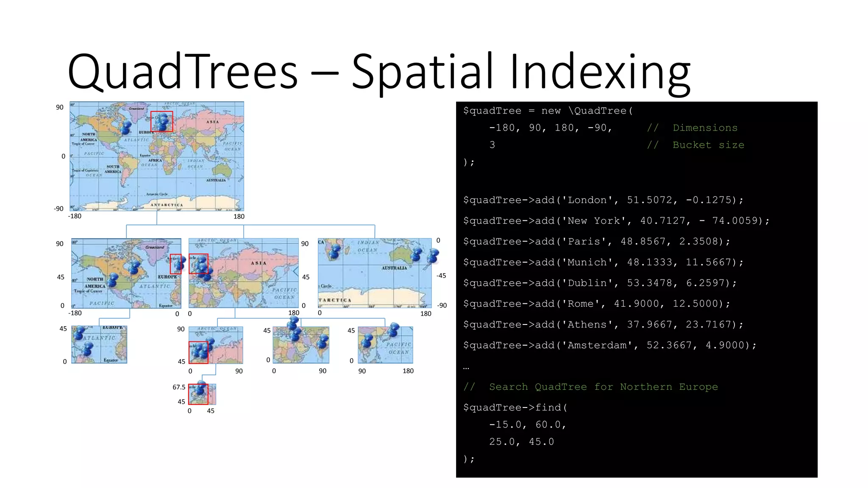
Task: Click the '// Bucket size' comment
Action: point(696,145)
